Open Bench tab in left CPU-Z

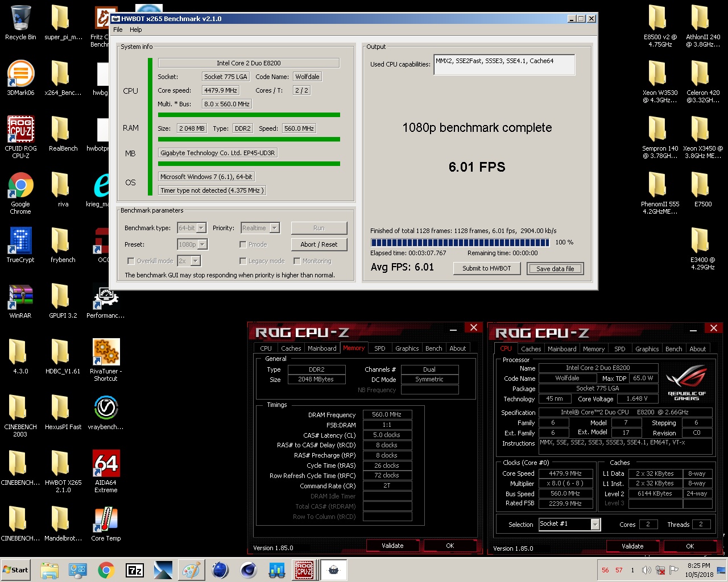[x=434, y=348]
